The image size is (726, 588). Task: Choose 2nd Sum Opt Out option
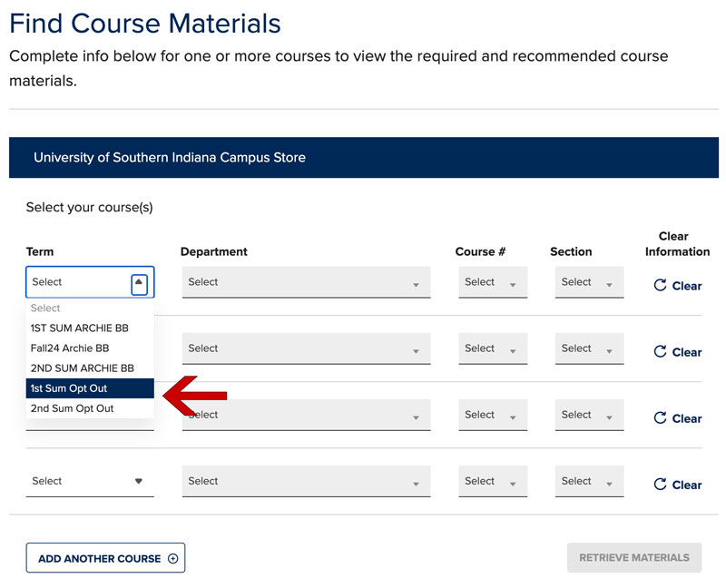(x=72, y=408)
